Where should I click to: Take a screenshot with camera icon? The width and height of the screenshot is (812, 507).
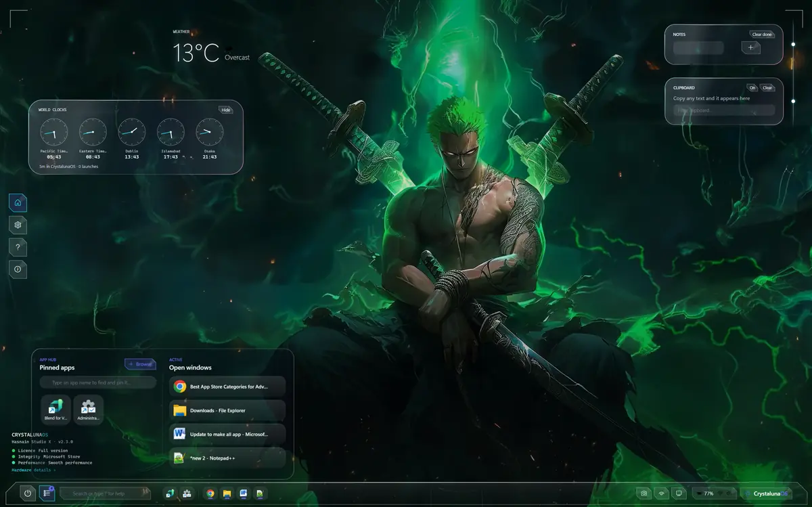(644, 493)
